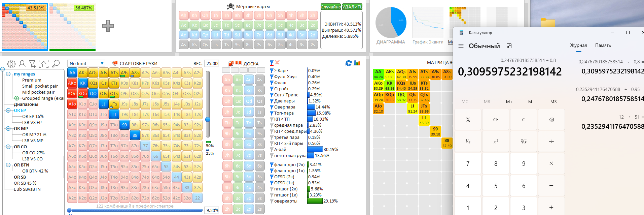Open the bar chart statistics icon
Image resolution: width=644 pixels, height=215 pixels.
click(357, 63)
